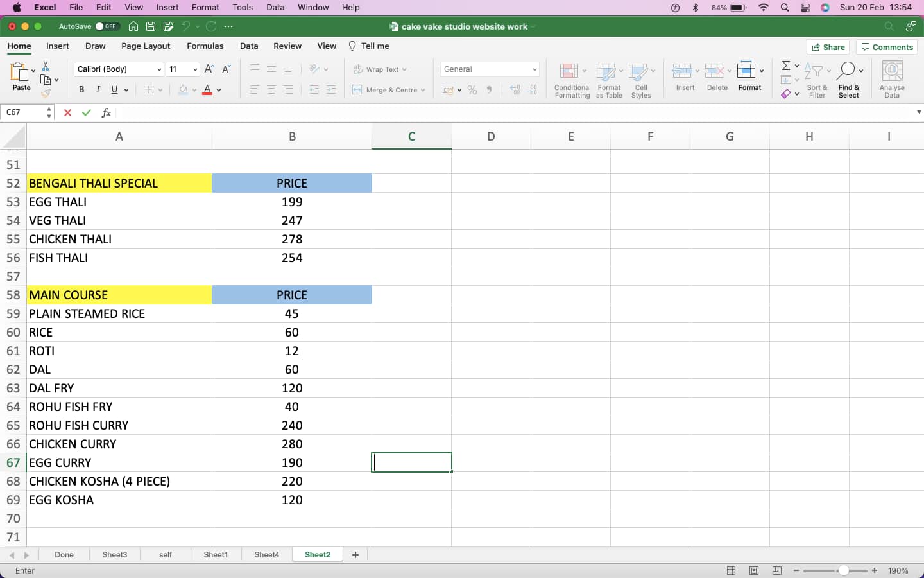This screenshot has height=578, width=924.
Task: Switch to the Formulas ribbon tab
Action: click(x=205, y=46)
